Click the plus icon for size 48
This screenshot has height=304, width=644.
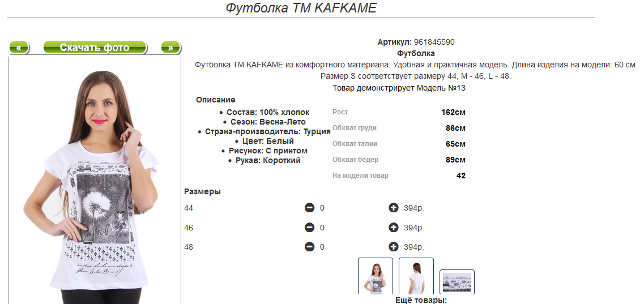click(x=394, y=247)
